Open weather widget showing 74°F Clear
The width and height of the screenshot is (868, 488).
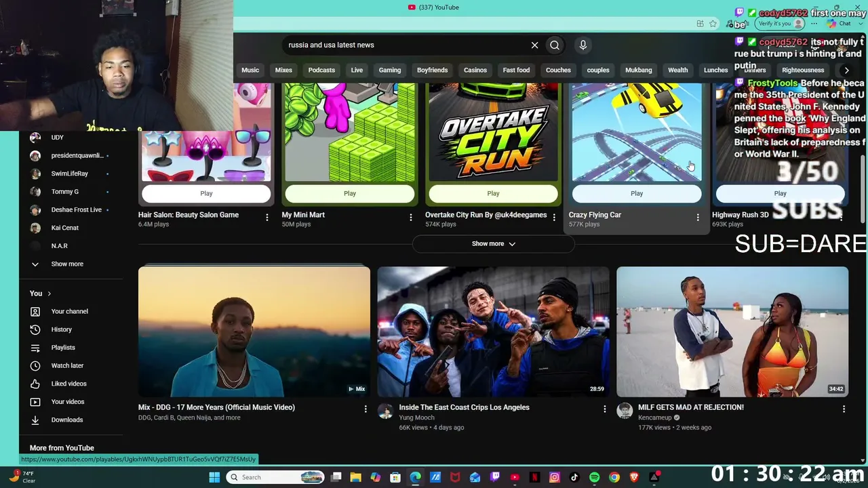[x=22, y=477]
